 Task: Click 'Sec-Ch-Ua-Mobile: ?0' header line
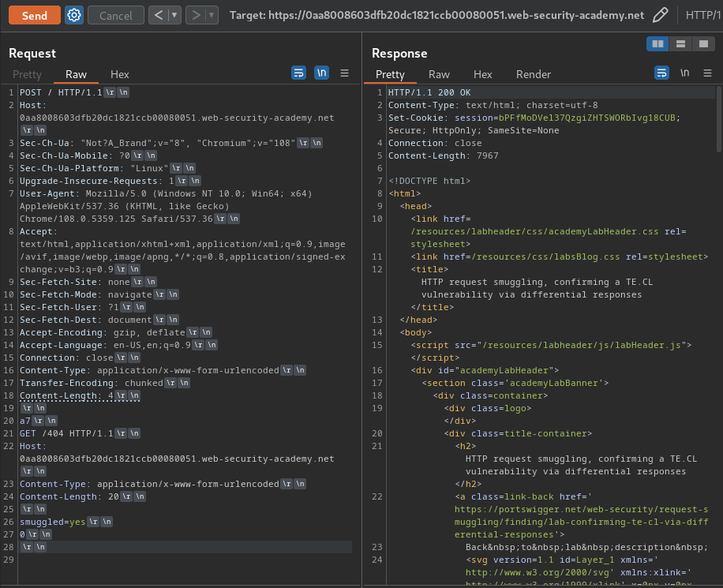[75, 155]
